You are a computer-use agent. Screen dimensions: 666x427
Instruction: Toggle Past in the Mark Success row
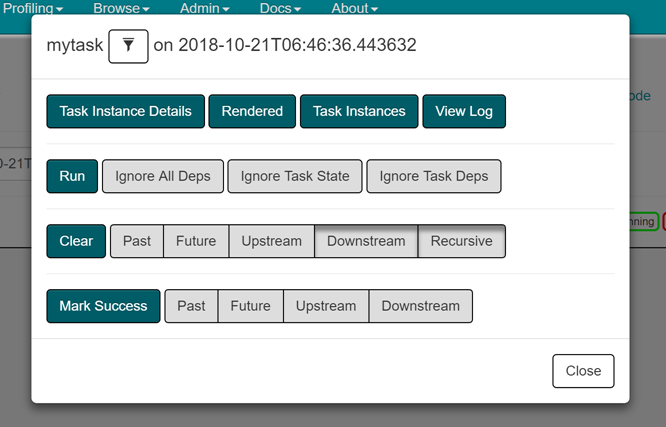click(191, 306)
